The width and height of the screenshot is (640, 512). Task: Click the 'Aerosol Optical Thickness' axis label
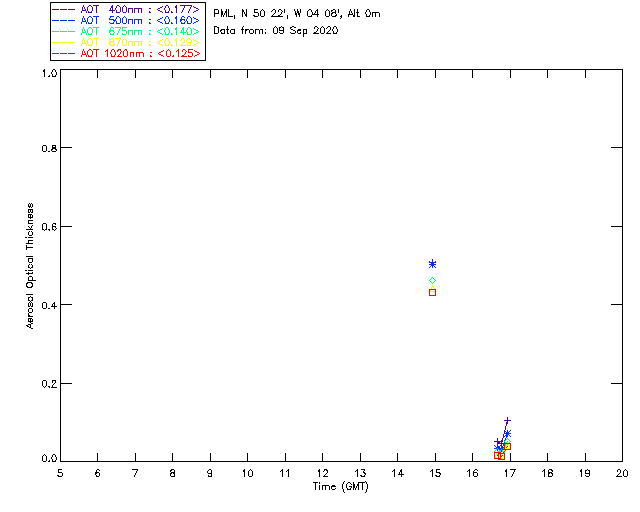[30, 266]
